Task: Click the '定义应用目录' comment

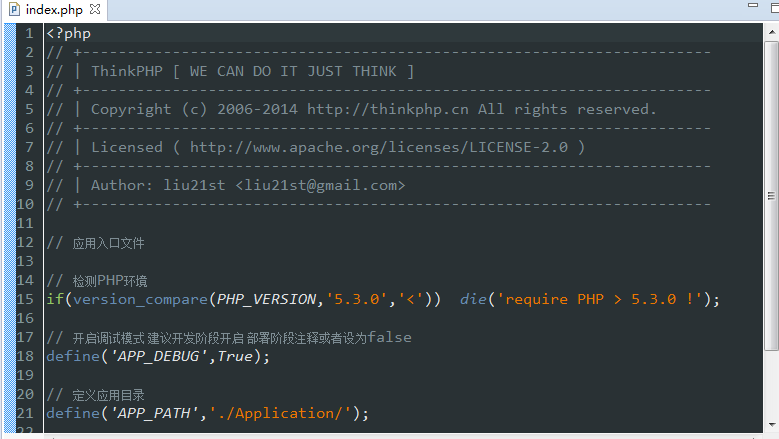Action: coord(108,395)
